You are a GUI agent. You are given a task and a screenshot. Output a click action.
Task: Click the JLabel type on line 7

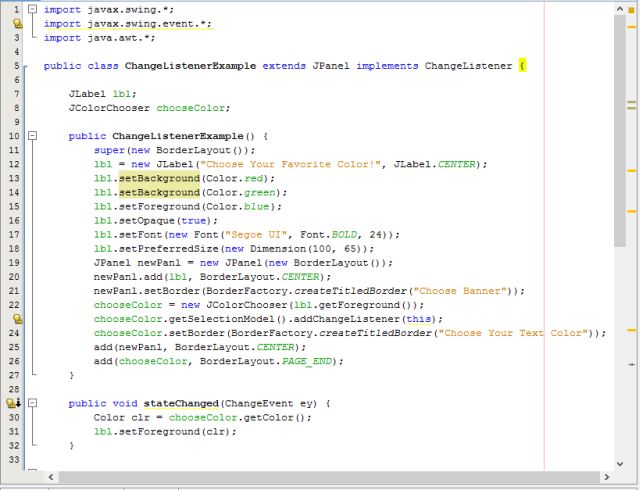click(x=87, y=94)
